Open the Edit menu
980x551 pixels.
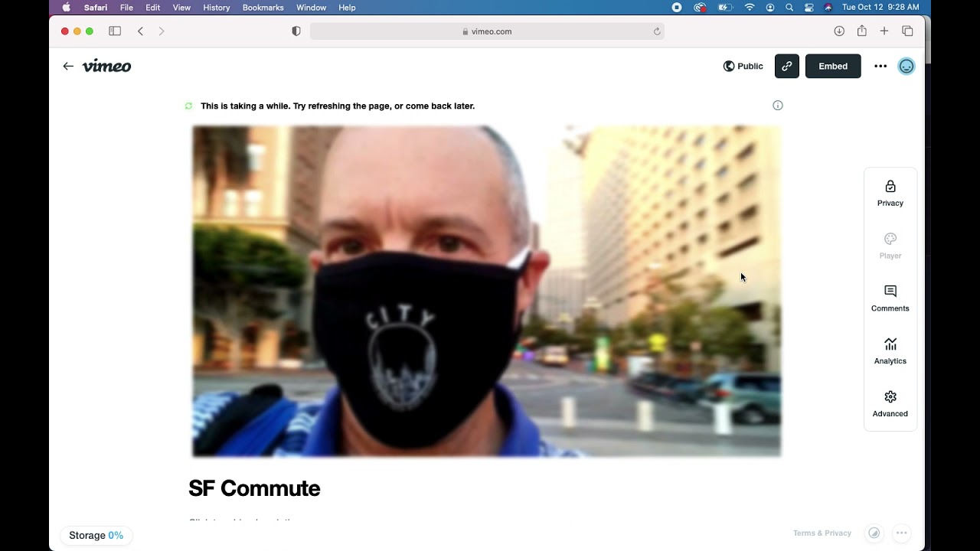pyautogui.click(x=153, y=8)
